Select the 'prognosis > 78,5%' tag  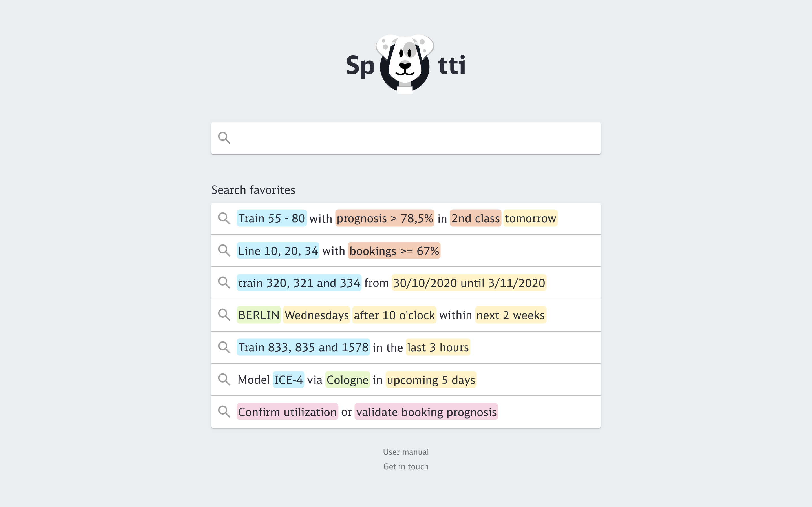385,218
